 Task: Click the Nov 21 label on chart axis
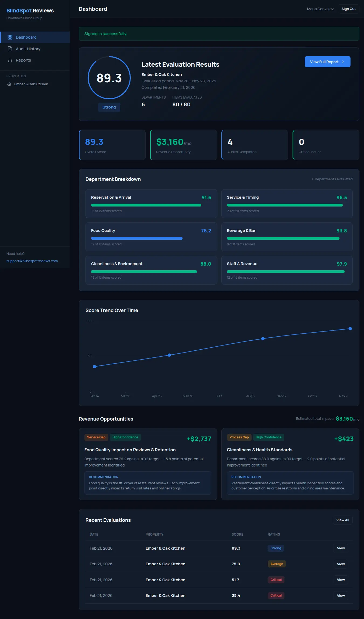[344, 396]
